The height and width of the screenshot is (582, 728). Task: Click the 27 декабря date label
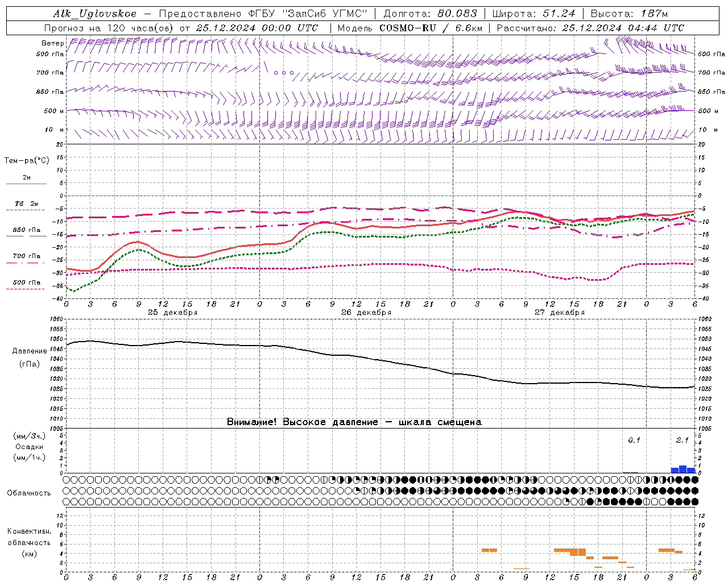(559, 313)
